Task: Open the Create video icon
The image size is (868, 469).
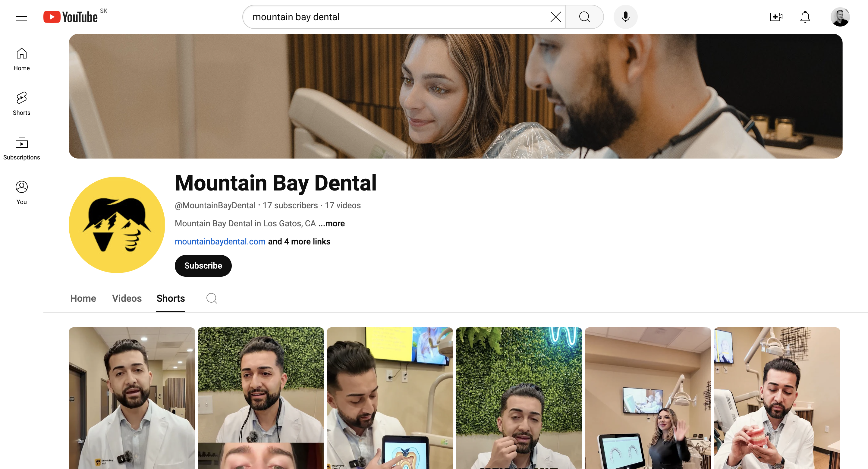Action: (776, 17)
